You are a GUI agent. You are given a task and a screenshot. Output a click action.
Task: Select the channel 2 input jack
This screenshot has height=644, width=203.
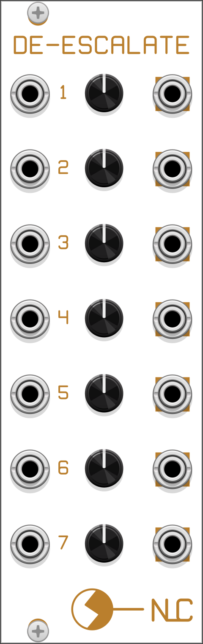tap(30, 168)
